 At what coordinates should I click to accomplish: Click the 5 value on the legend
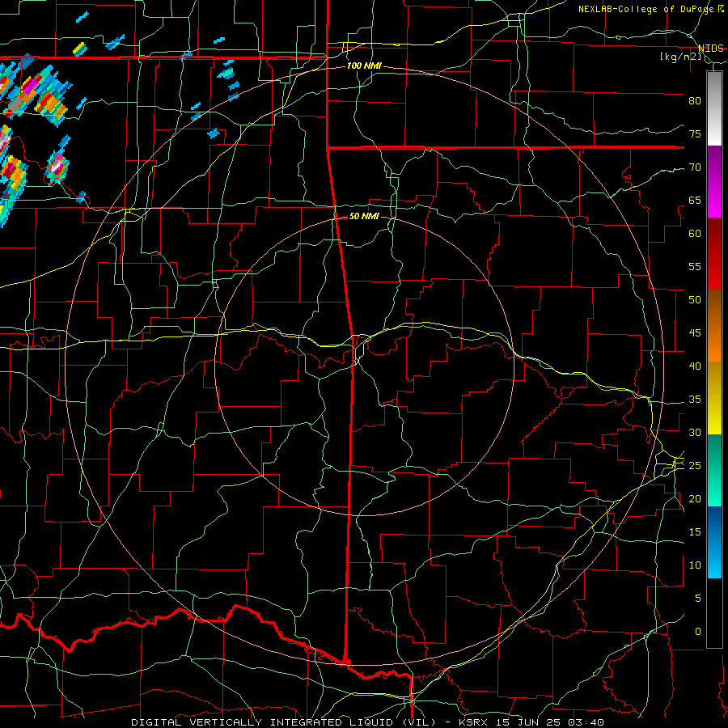(x=698, y=599)
